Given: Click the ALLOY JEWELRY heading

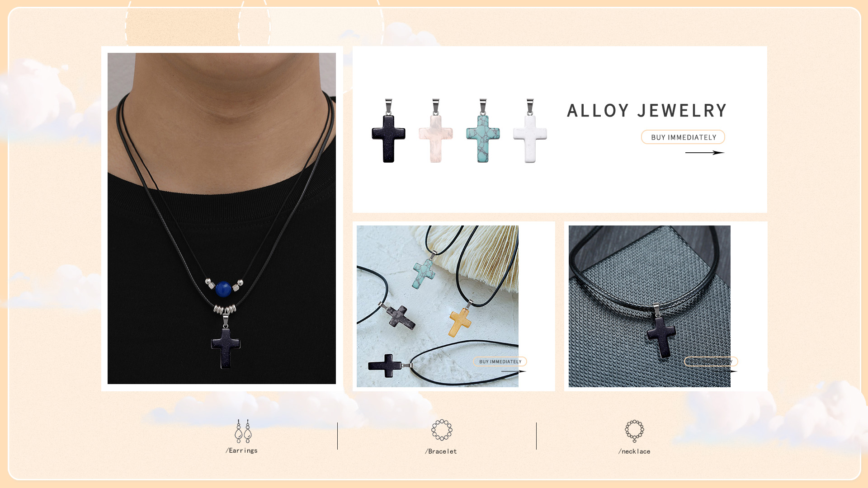Looking at the screenshot, I should click(x=646, y=111).
